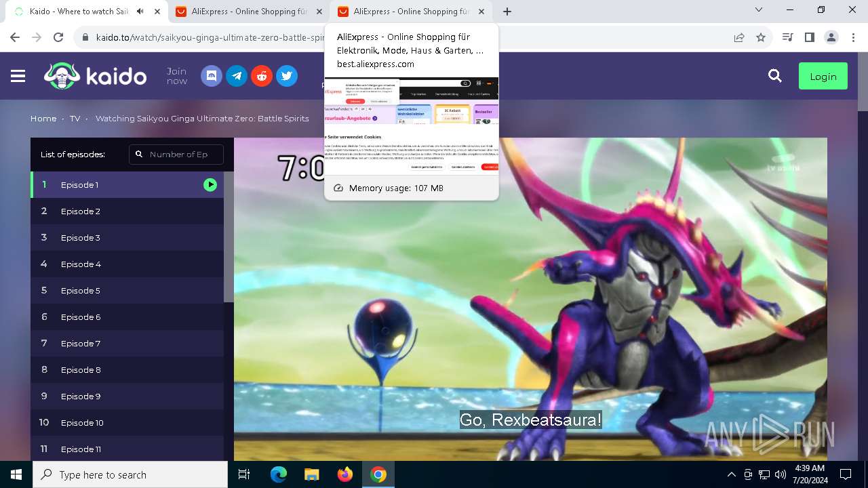This screenshot has width=868, height=488.
Task: Open the volume tray icon
Action: coord(781,474)
